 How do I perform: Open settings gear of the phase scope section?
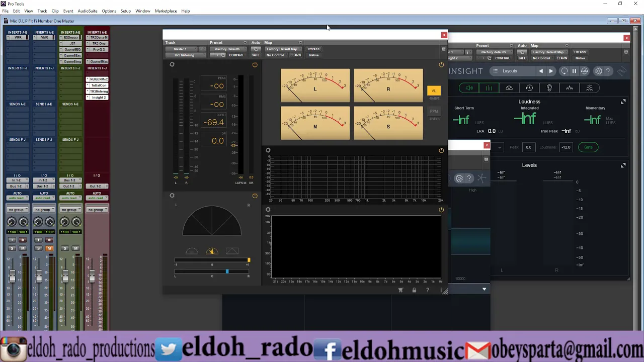[172, 196]
